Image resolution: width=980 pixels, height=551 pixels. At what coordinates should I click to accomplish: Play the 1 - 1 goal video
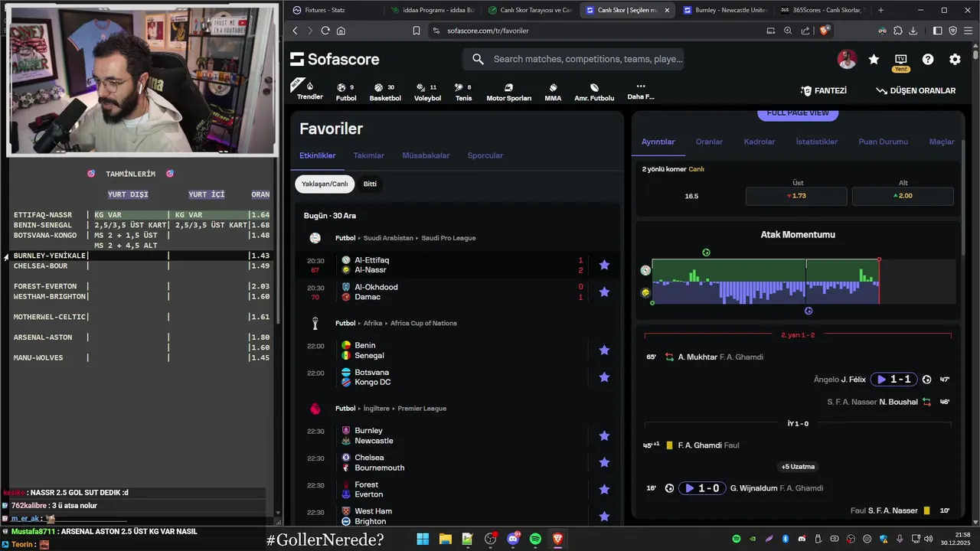893,380
